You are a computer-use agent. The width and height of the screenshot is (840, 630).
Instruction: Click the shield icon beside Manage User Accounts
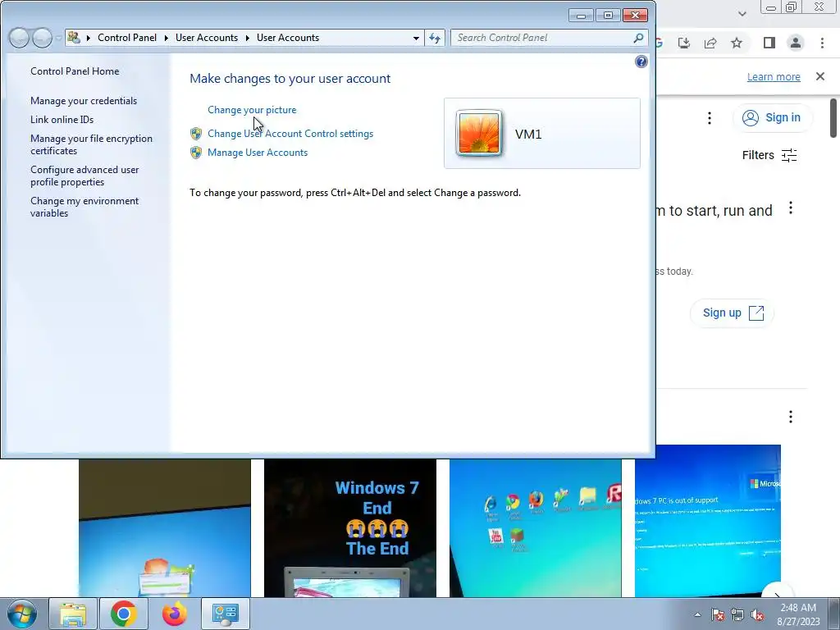point(196,153)
